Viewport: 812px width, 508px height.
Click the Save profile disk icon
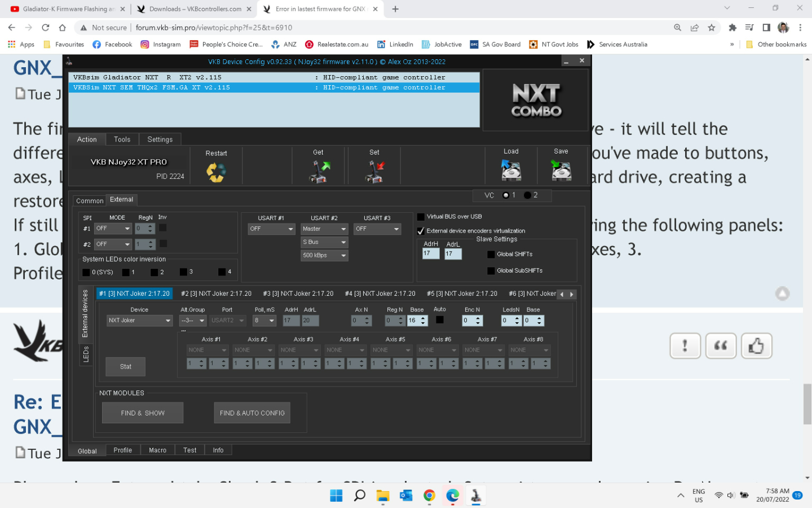pyautogui.click(x=561, y=170)
